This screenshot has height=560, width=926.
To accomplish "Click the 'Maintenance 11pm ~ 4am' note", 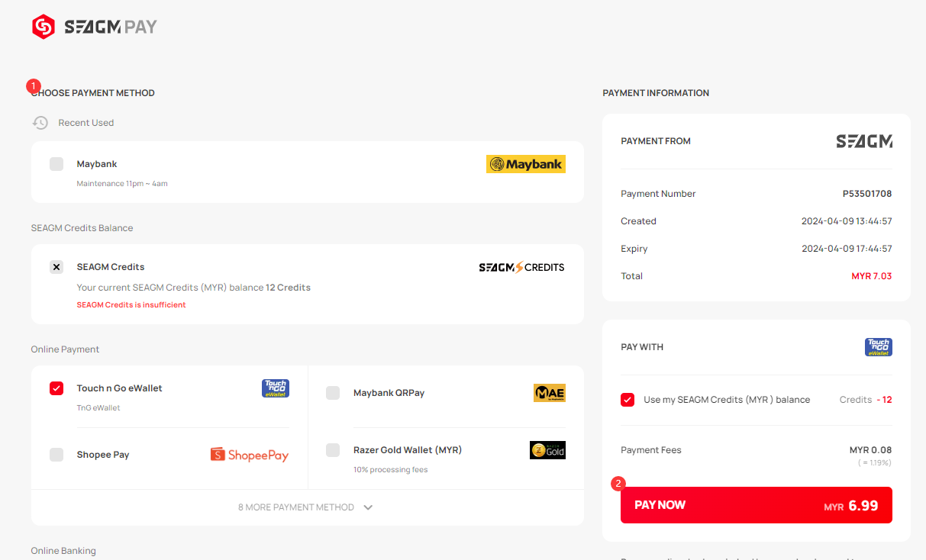I will pyautogui.click(x=122, y=184).
